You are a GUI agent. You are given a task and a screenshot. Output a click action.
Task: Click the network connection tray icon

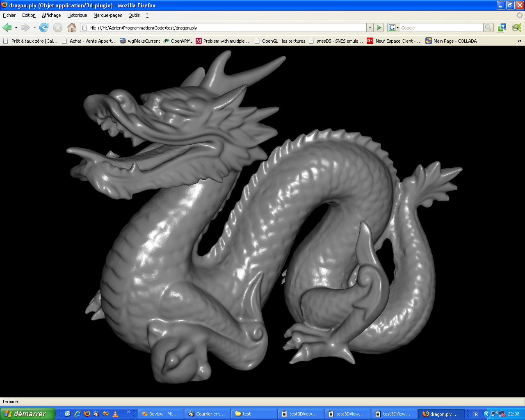coord(501,414)
